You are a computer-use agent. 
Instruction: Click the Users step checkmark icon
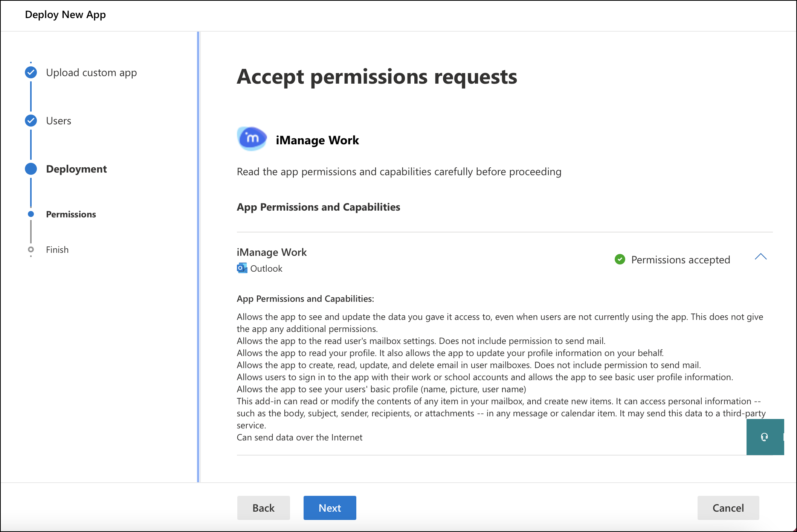coord(31,121)
